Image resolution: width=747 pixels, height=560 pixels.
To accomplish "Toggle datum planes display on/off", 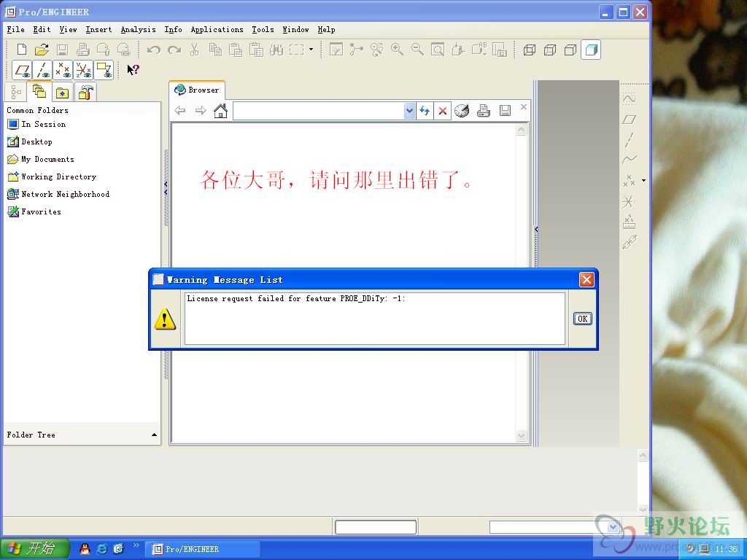I will pos(22,70).
